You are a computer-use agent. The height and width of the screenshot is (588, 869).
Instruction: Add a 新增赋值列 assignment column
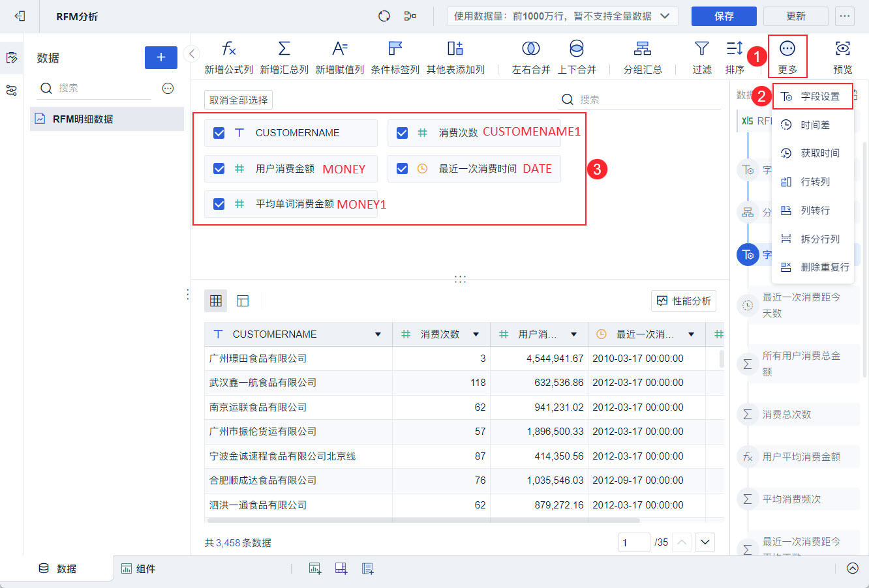(x=340, y=57)
